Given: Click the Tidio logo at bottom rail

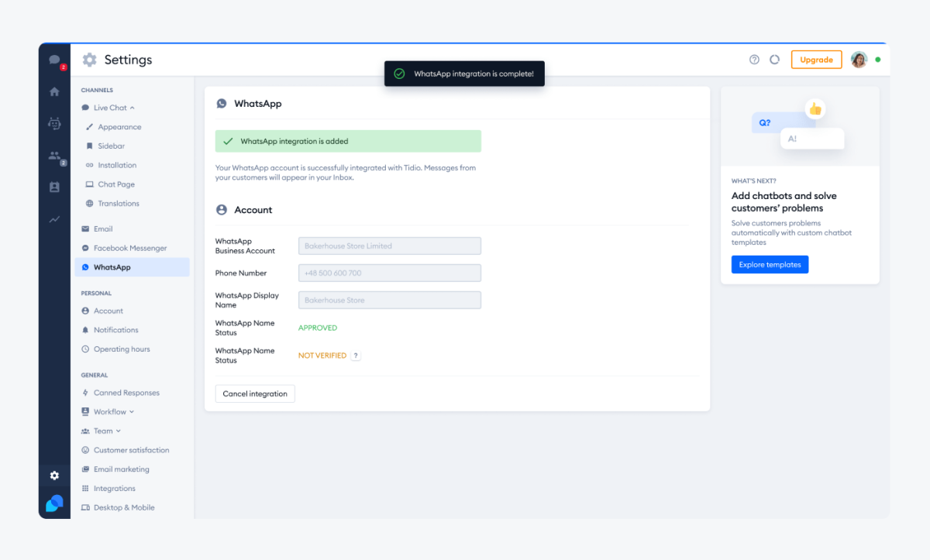Looking at the screenshot, I should coord(54,503).
